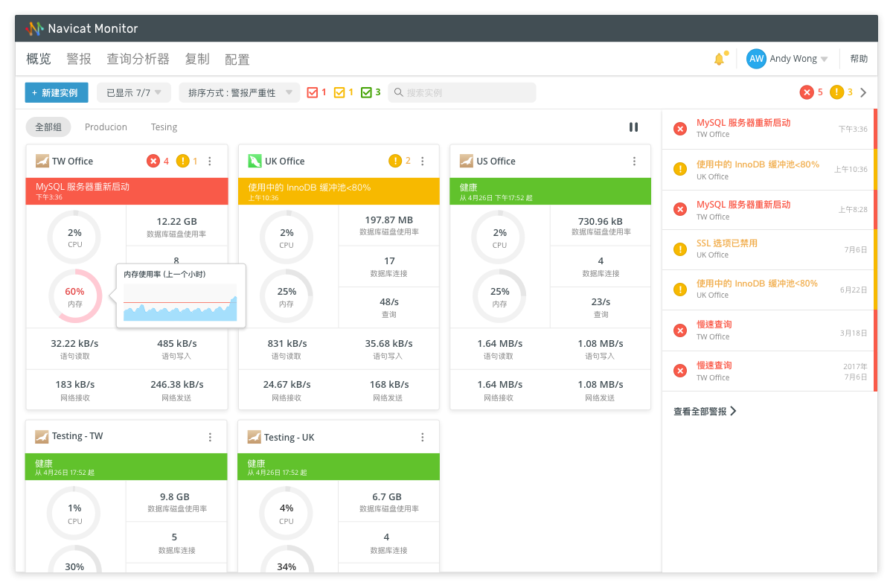Open the 2017年 7月6日 慢速查询 alert
Viewport: 893px width, 588px height.
[x=769, y=371]
